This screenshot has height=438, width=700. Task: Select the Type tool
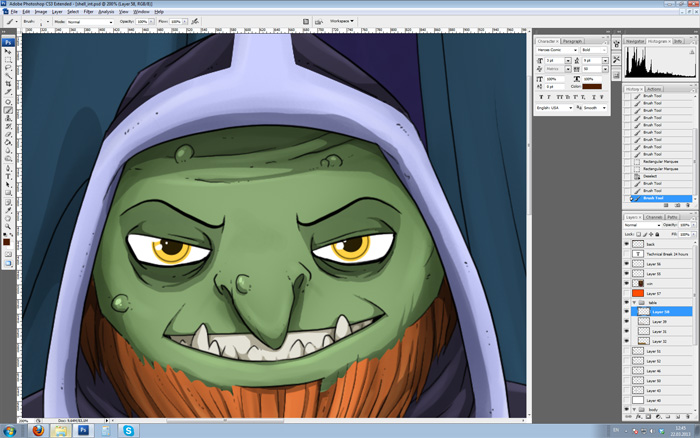(8, 176)
